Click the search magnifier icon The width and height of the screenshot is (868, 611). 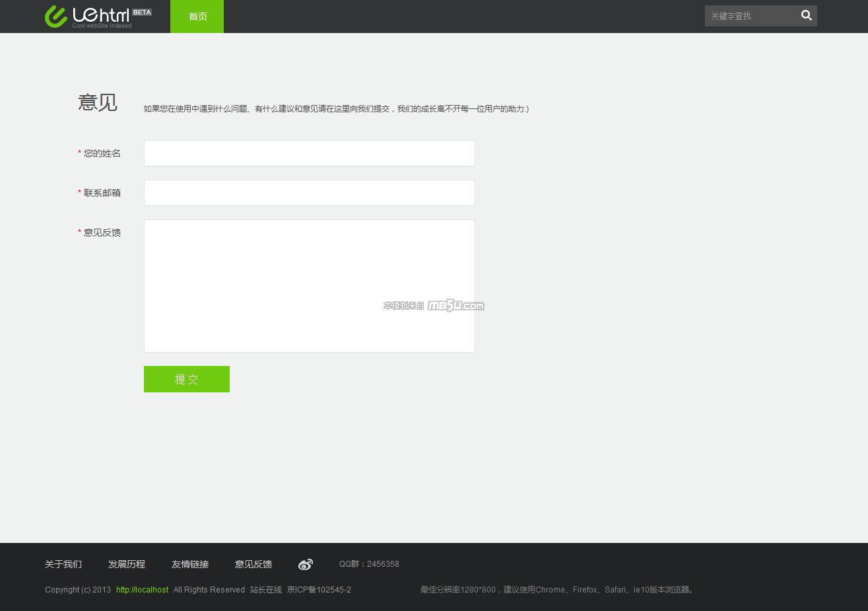tap(806, 16)
